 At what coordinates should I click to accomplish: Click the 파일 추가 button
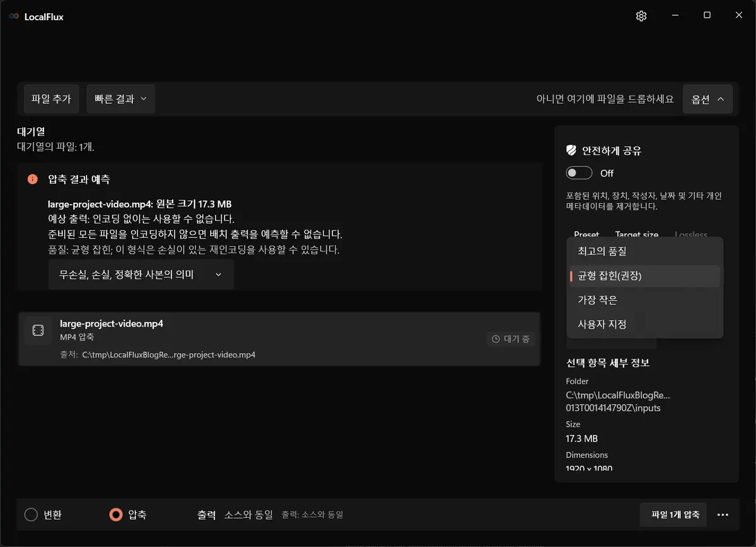(51, 99)
